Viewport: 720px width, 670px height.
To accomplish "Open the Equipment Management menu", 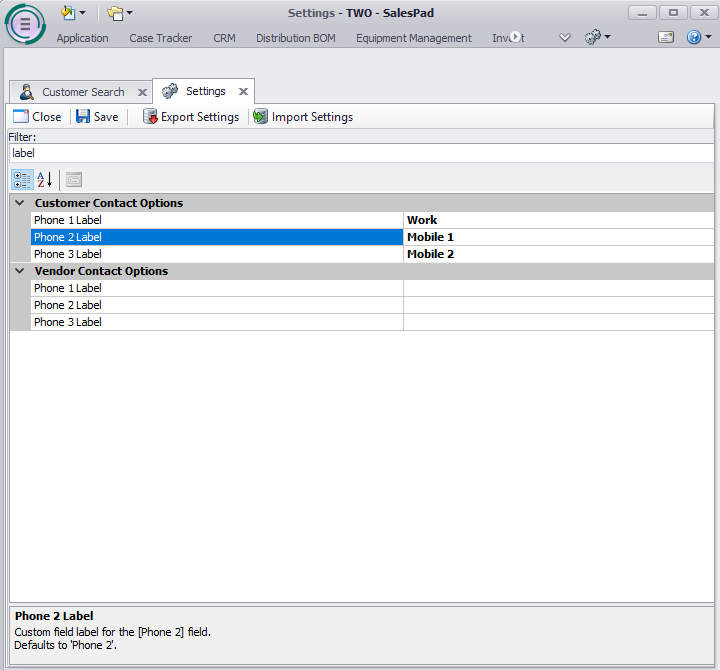I will [x=413, y=38].
